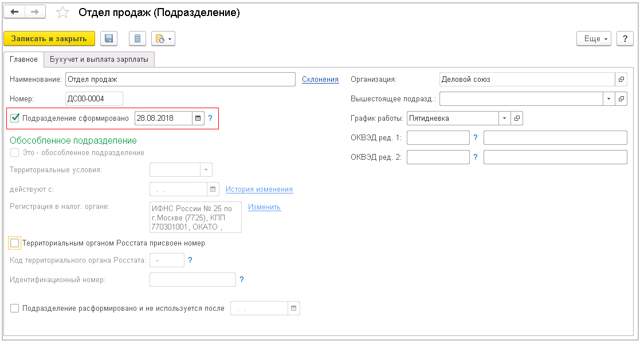
Task: Check Подразделение расформировано и не используется после
Action: click(x=14, y=308)
